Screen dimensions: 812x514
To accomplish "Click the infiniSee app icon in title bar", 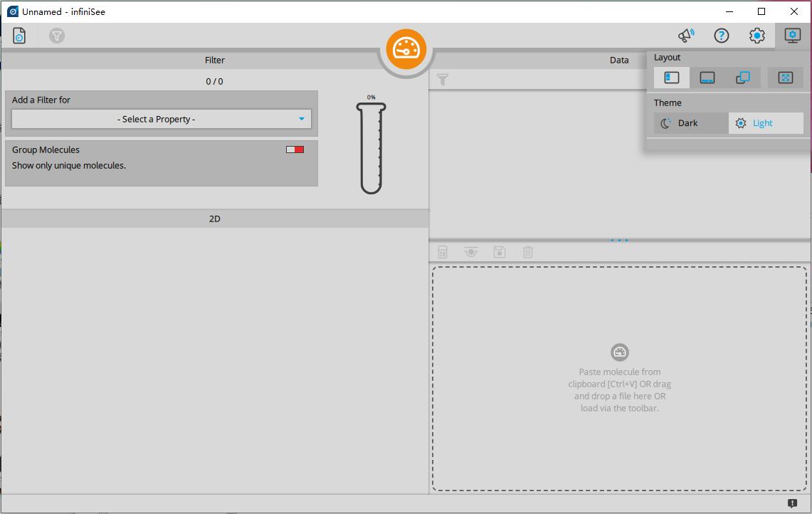I will point(13,11).
